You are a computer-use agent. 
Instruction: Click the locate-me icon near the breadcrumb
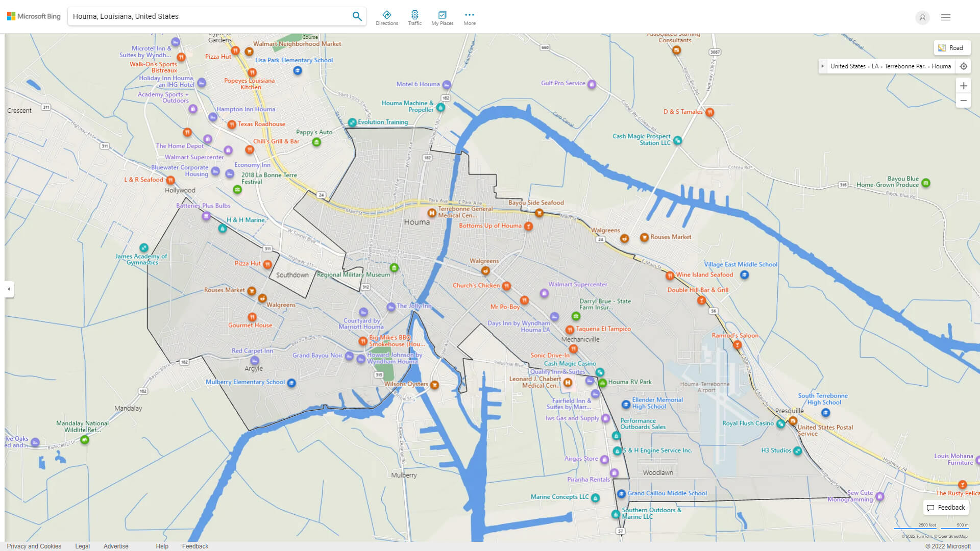964,66
